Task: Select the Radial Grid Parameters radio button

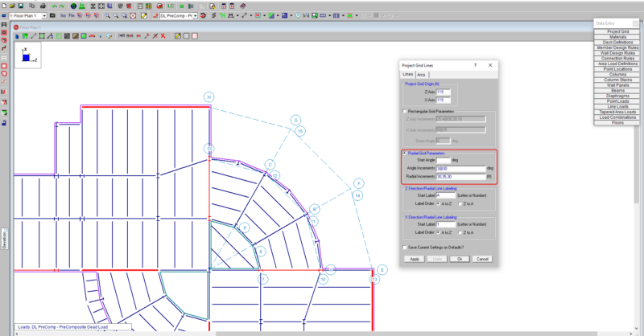Action: (404, 153)
